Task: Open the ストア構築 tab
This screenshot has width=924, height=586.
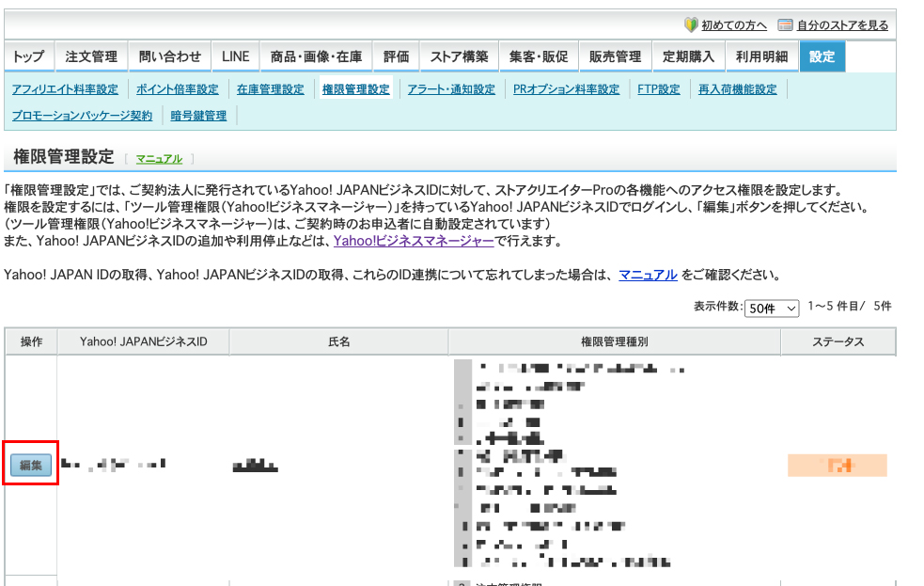Action: (460, 56)
